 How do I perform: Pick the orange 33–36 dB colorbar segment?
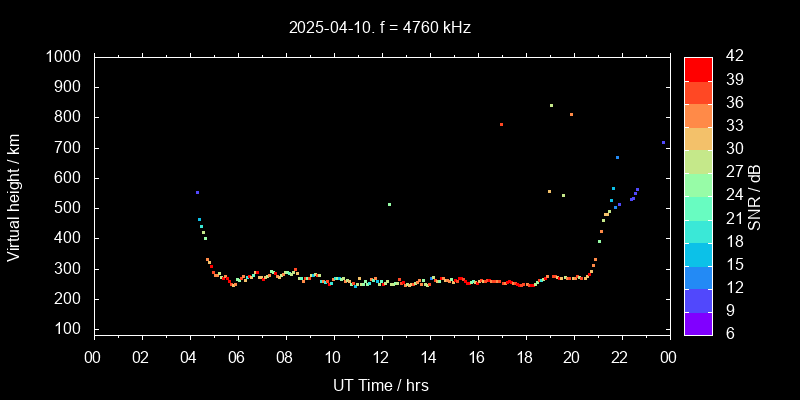click(698, 115)
